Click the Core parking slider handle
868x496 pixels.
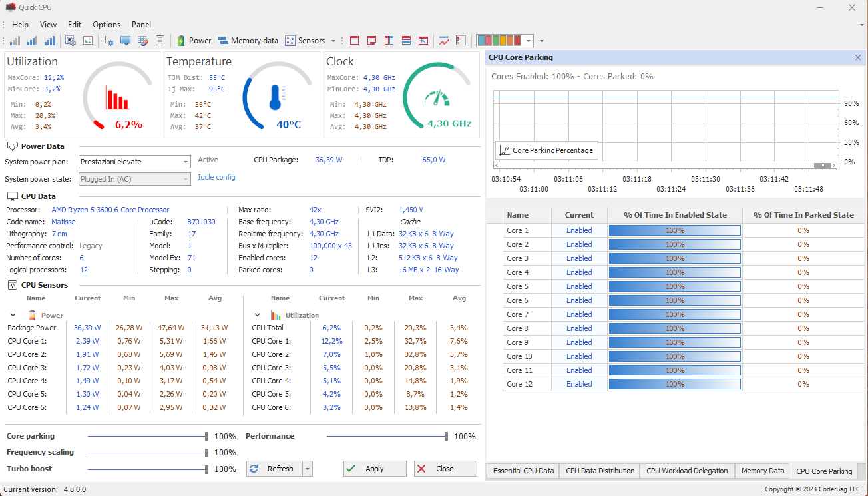[x=207, y=437]
